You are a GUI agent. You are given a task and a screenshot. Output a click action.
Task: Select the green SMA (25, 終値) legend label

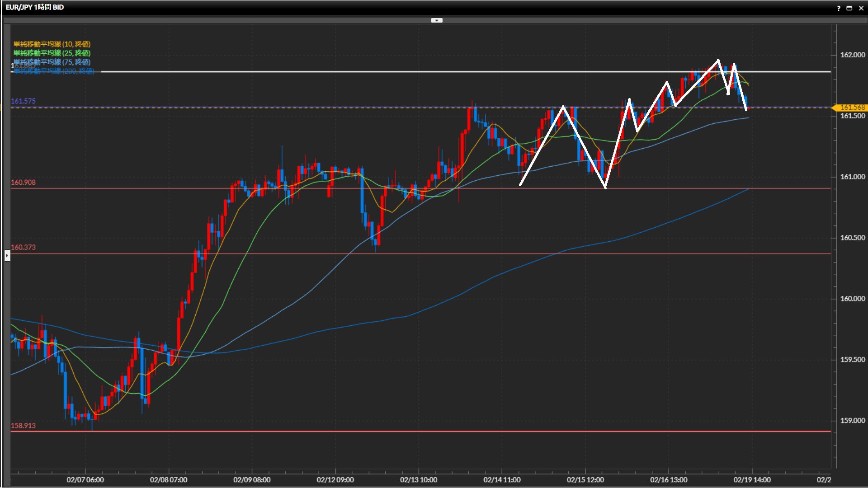[x=52, y=53]
